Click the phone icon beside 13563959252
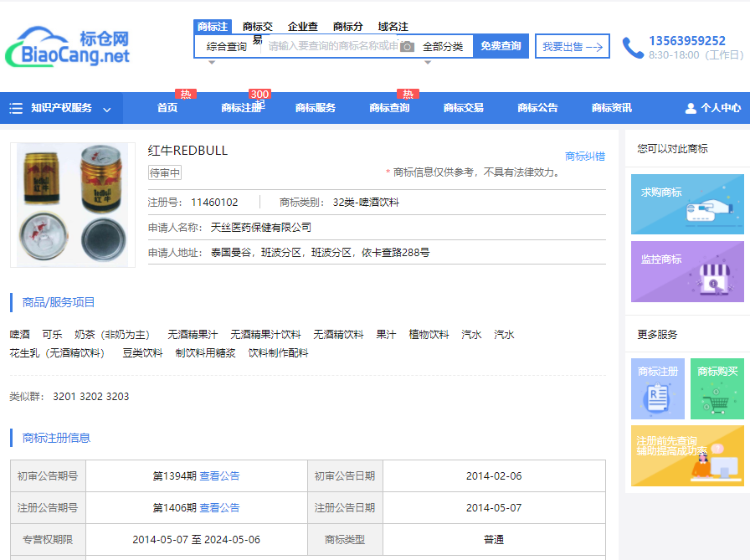Image resolution: width=750 pixels, height=560 pixels. click(633, 48)
